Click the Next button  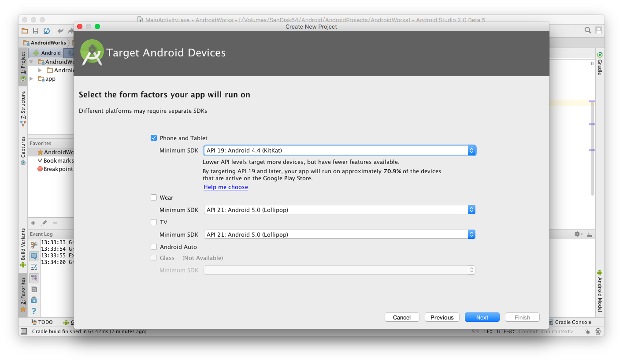click(482, 317)
